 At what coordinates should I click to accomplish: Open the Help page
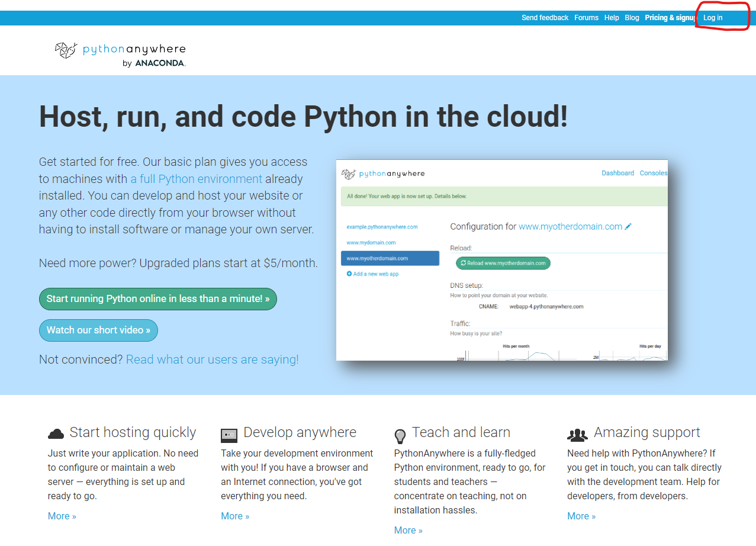(612, 18)
